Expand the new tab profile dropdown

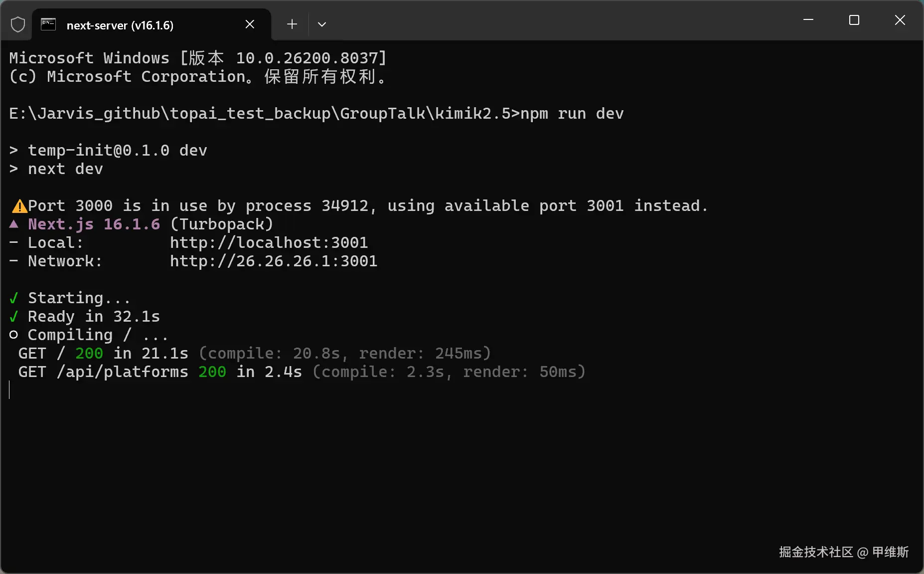click(322, 24)
